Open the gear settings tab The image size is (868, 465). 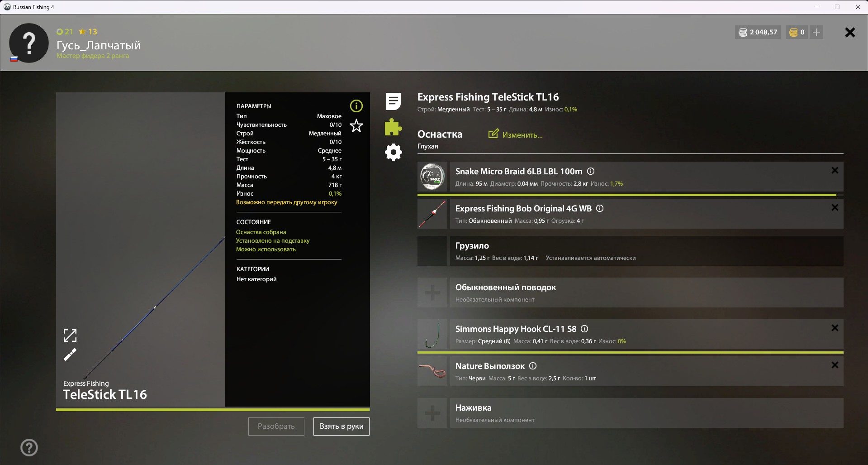(x=394, y=152)
